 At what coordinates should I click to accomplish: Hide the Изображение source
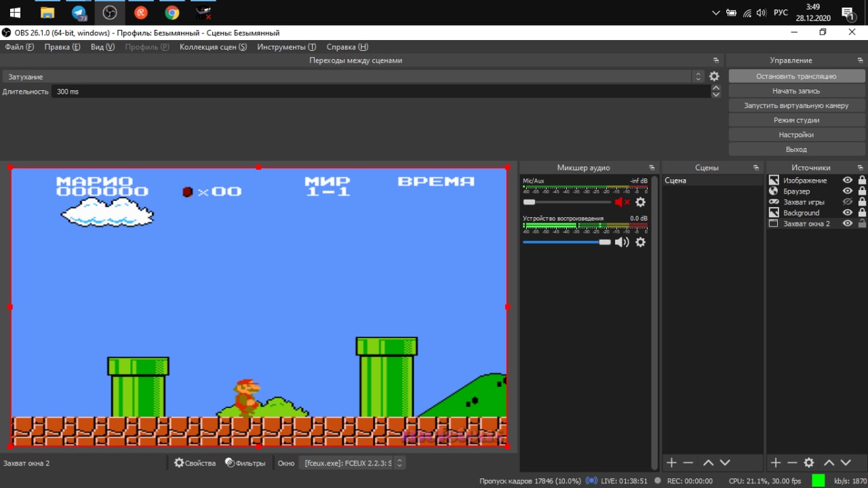pyautogui.click(x=848, y=181)
